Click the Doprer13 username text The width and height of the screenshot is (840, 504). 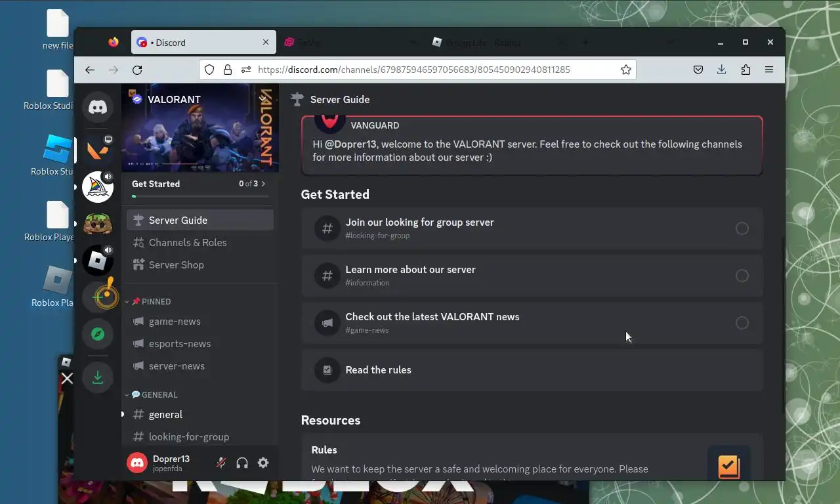coord(171,459)
